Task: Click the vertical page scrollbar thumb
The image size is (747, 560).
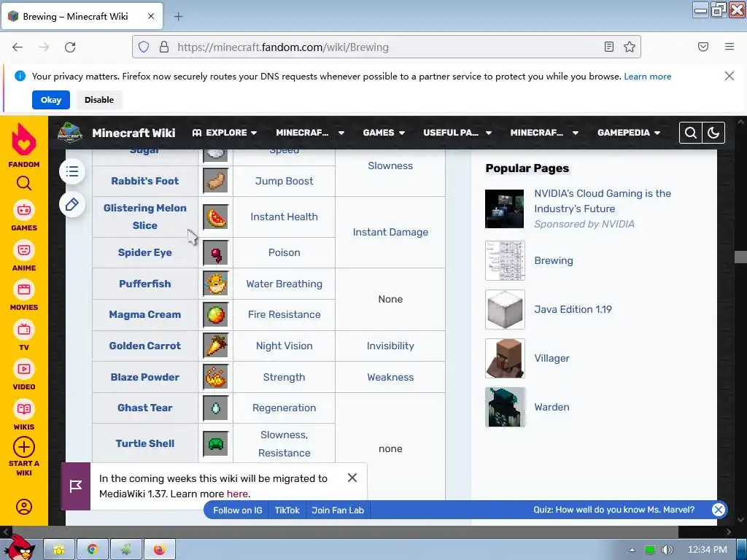Action: point(741,257)
